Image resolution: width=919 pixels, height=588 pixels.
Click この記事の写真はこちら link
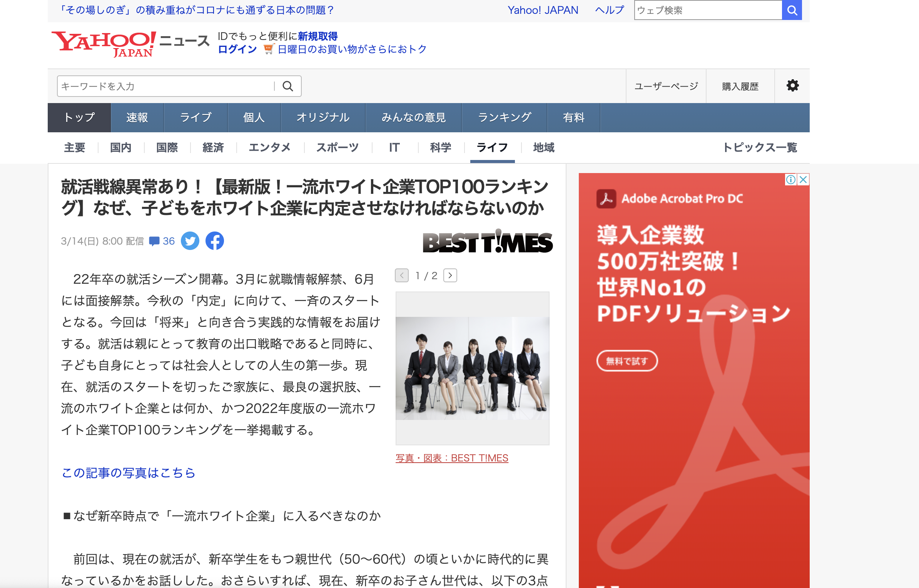(129, 473)
